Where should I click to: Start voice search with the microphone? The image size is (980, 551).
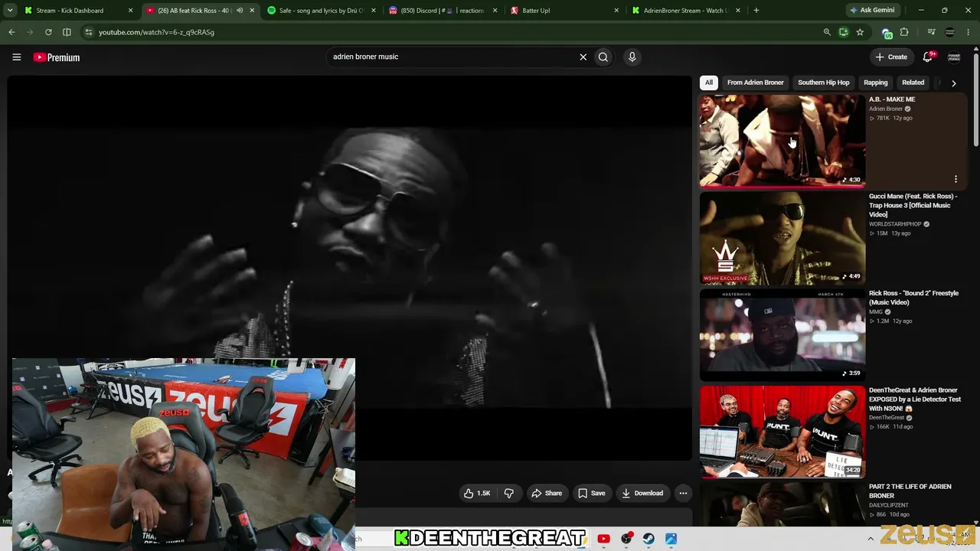pos(632,57)
